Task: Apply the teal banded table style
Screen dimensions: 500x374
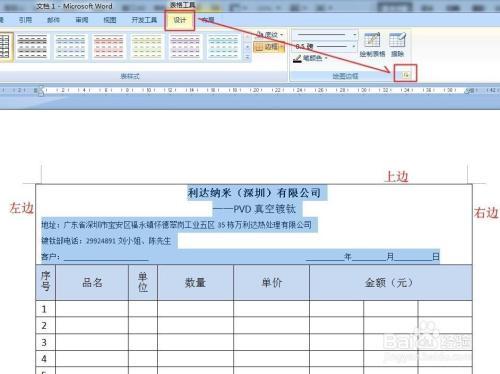Action: 223,47
